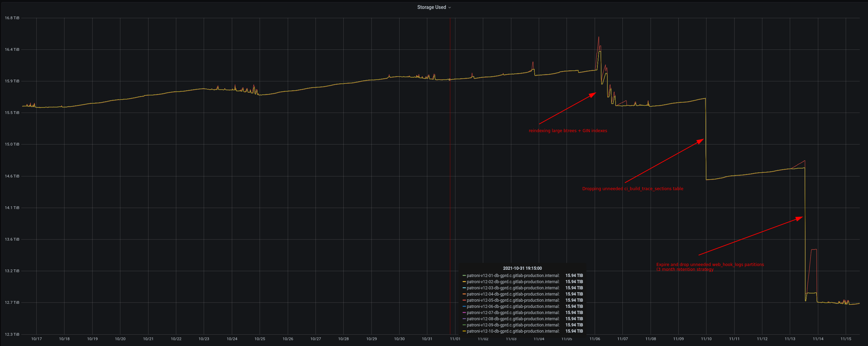The width and height of the screenshot is (868, 346).
Task: Click the 10/26 date on x-axis
Action: (288, 339)
